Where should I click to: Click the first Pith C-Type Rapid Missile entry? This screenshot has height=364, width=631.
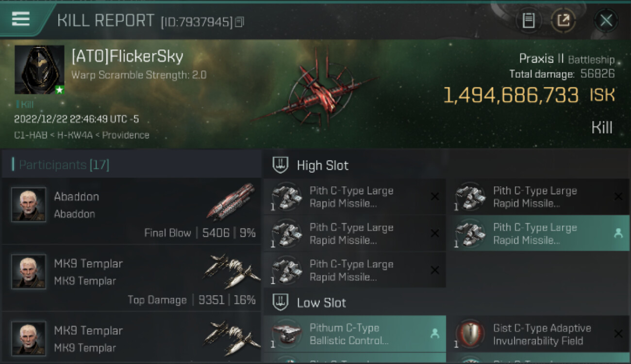[355, 197]
